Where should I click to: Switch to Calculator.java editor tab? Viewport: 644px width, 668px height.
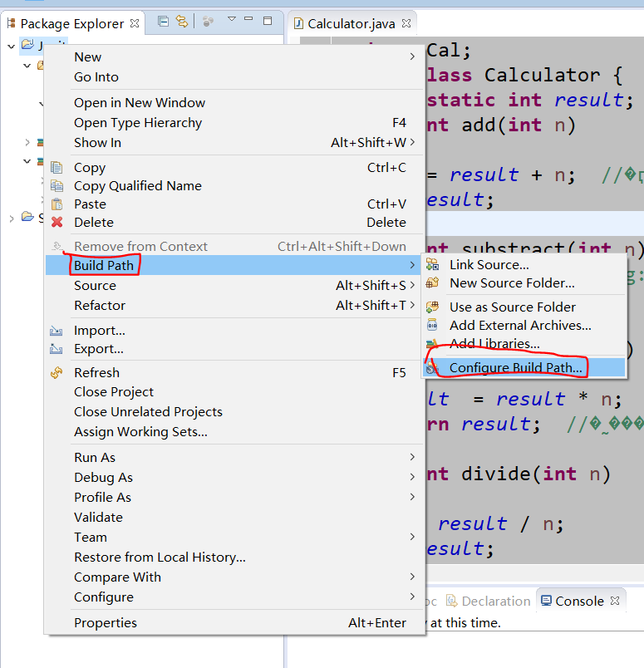tap(351, 24)
